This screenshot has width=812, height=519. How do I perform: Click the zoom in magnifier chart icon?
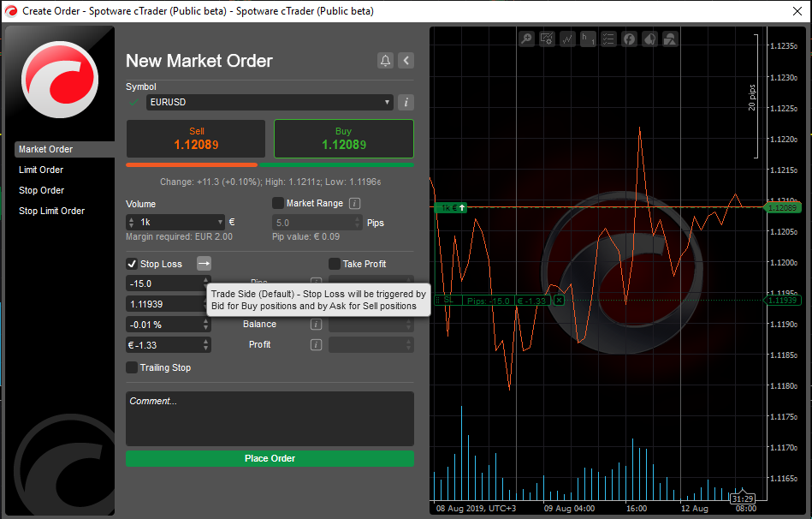coord(526,39)
